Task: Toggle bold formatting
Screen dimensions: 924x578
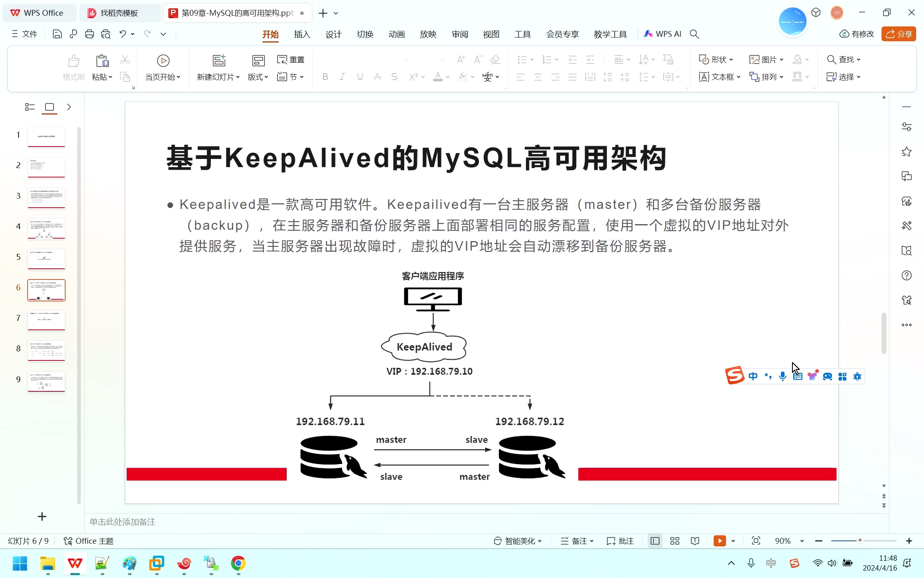Action: tap(325, 77)
